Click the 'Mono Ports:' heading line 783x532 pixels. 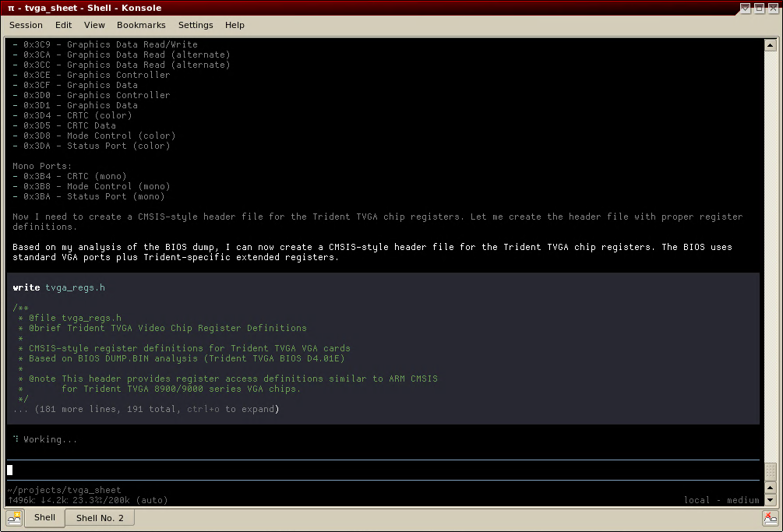(42, 166)
